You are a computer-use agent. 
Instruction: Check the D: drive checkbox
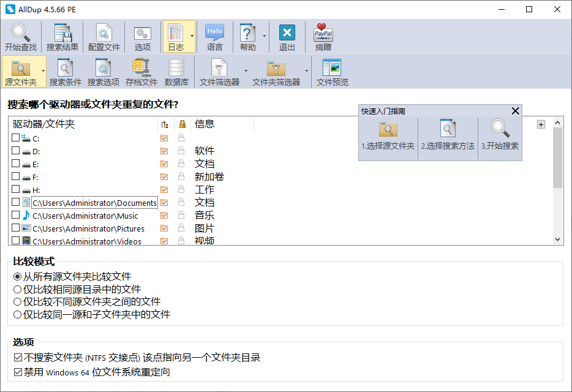15,151
